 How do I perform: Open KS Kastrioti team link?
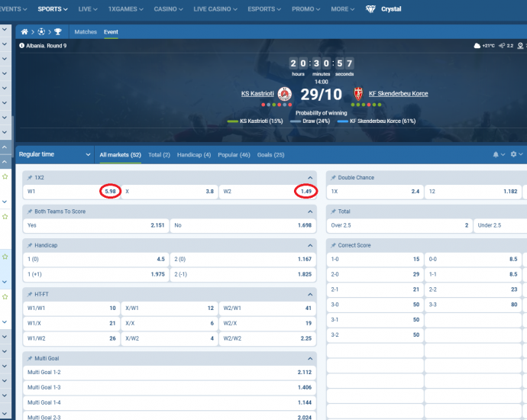point(257,94)
